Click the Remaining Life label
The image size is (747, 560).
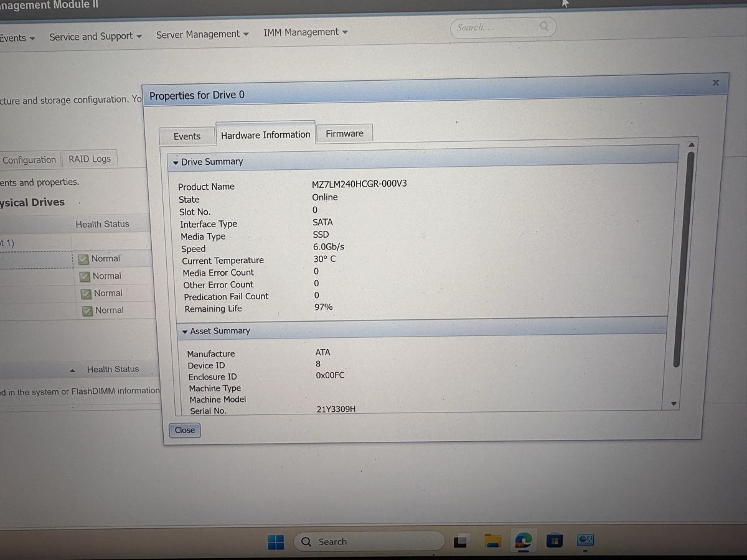coord(213,309)
